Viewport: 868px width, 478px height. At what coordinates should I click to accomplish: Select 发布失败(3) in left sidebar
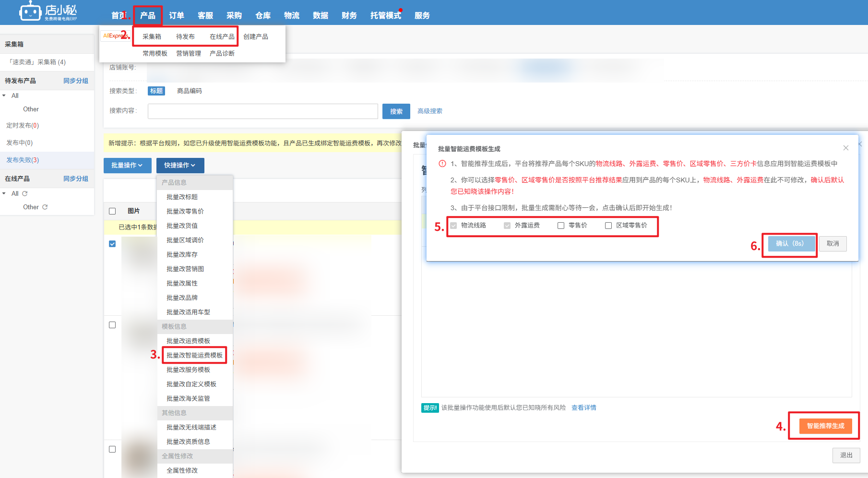[x=23, y=160]
